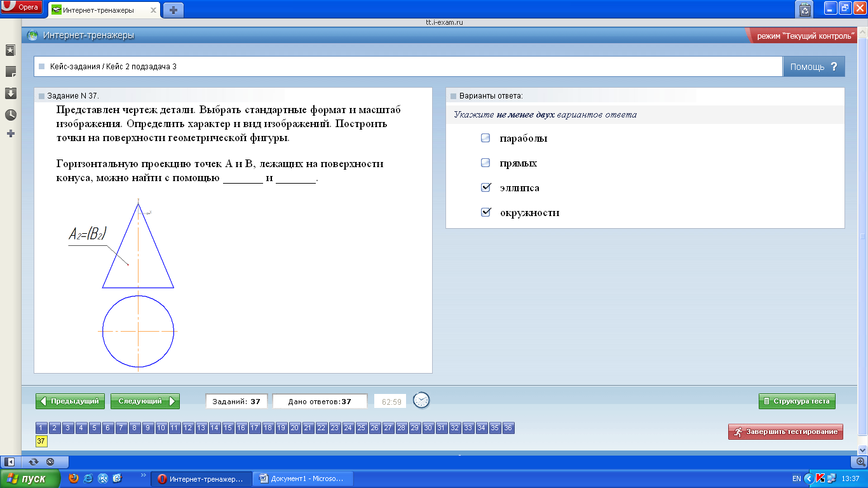
Task: Click Завершить тестирование button
Action: tap(785, 431)
